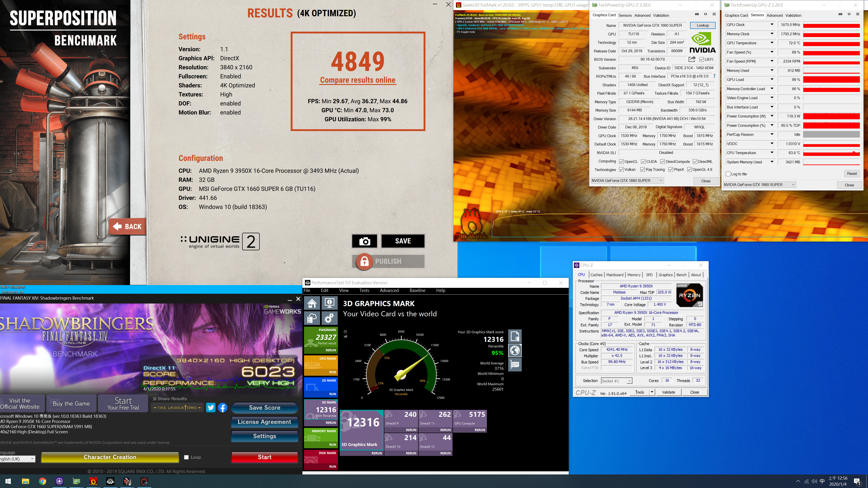Open CPU Temperature sensor dropdown arrow
The image size is (868, 488).
pyautogui.click(x=772, y=153)
